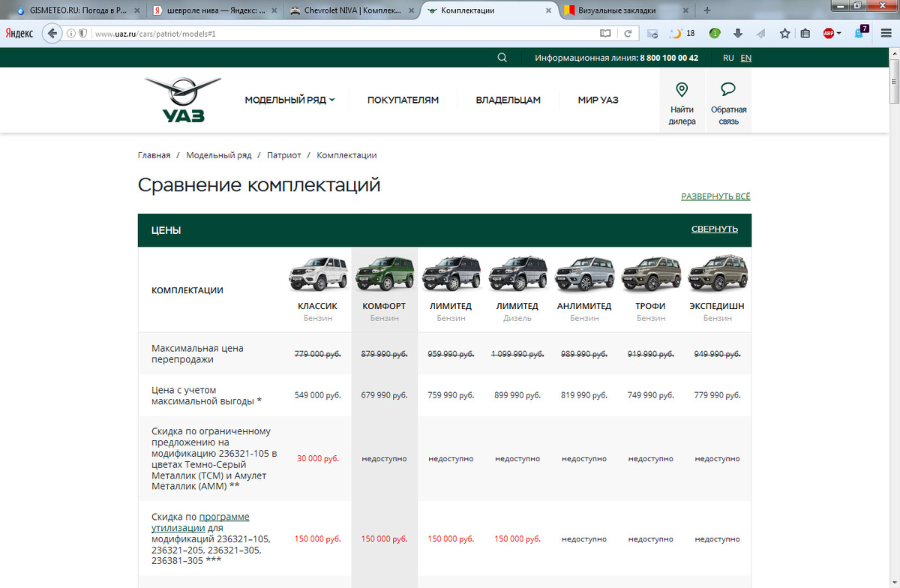900x588 pixels.
Task: Click the site information icon in the address bar
Action: coord(71,34)
